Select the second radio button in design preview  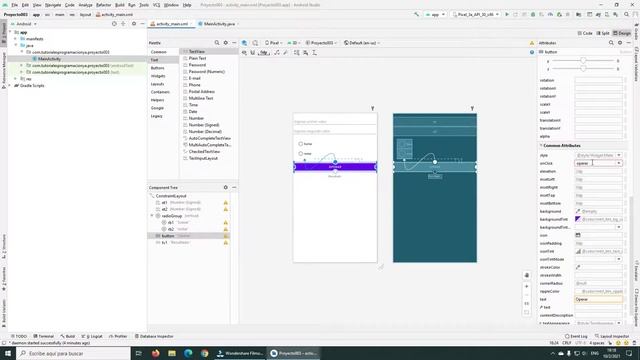[x=301, y=153]
